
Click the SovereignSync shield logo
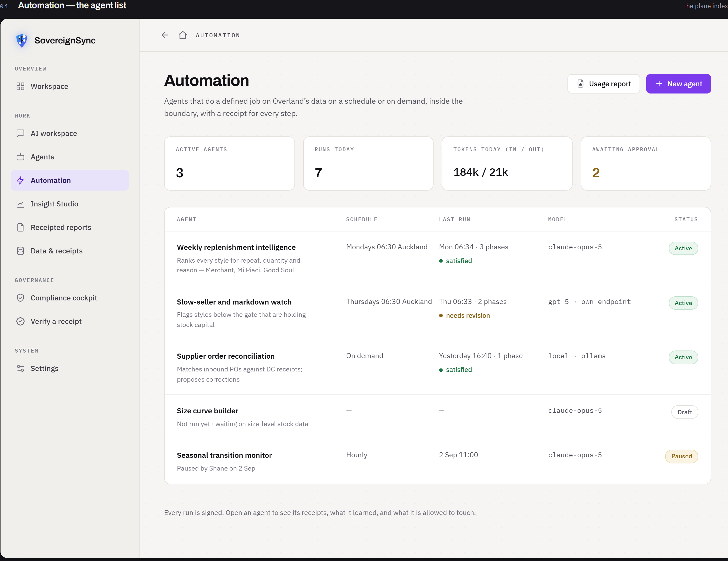coord(22,40)
